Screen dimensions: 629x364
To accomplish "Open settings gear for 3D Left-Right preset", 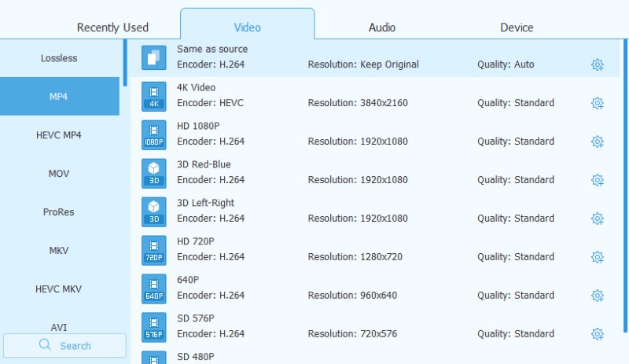I will coord(598,219).
